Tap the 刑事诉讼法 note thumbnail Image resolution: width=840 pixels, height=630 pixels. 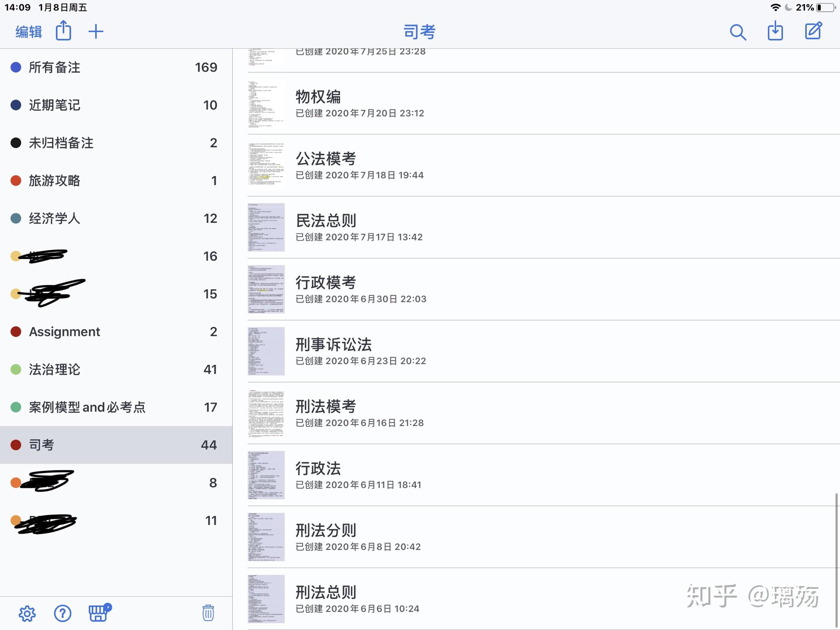click(266, 351)
